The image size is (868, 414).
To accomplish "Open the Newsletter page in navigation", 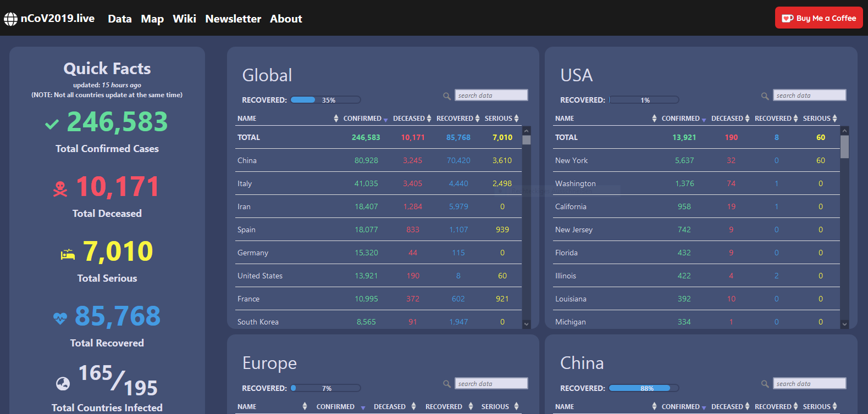I will coord(233,19).
